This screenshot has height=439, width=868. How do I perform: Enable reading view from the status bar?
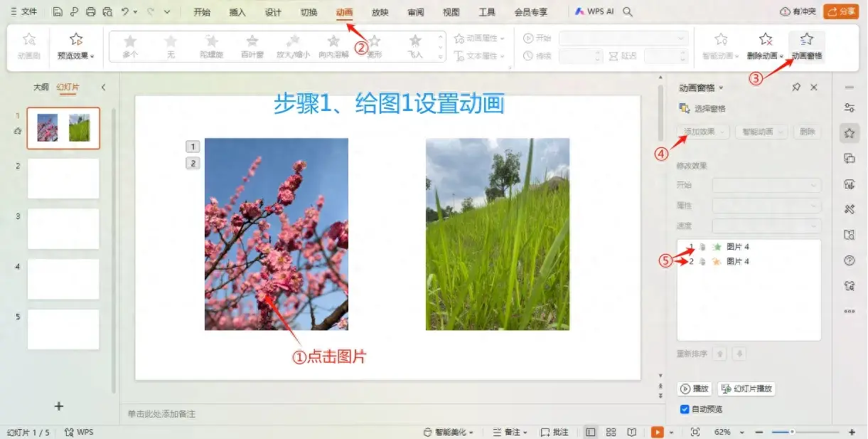click(632, 432)
